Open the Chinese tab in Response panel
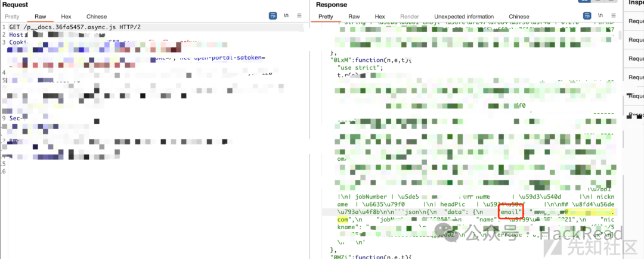644x259 pixels. pyautogui.click(x=519, y=17)
